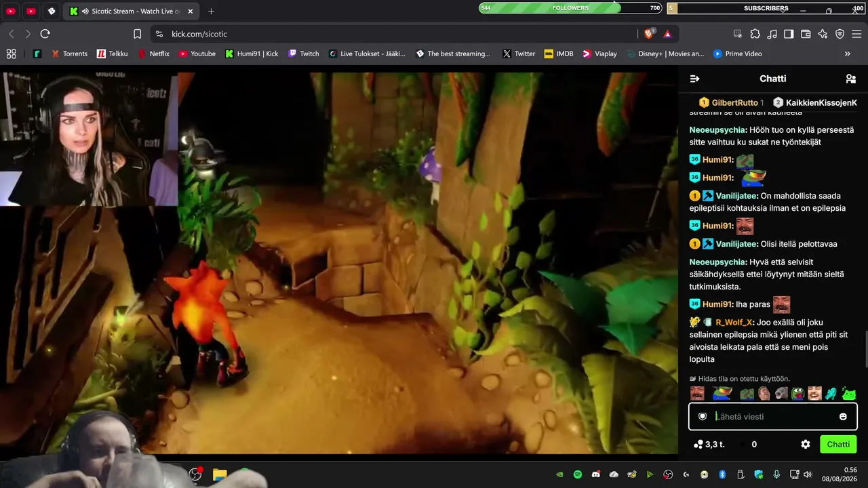Open the Viaplay bookmark
Viewport: 868px width, 488px height.
(599, 54)
